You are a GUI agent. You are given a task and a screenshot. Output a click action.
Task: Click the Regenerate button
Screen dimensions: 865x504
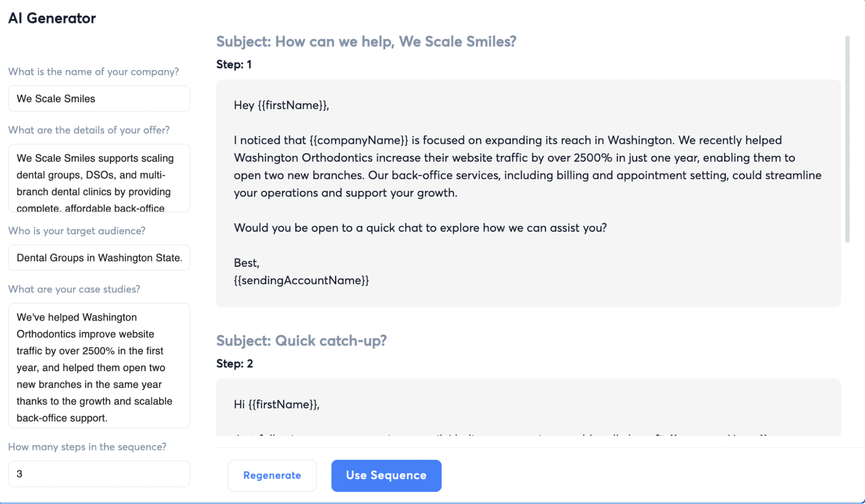click(x=272, y=475)
